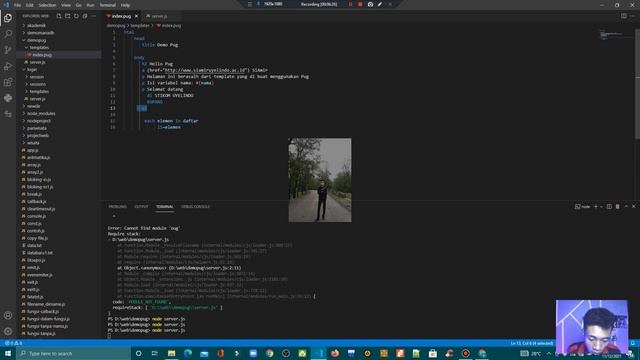Open the Extensions view
The width and height of the screenshot is (640, 360).
click(8, 82)
